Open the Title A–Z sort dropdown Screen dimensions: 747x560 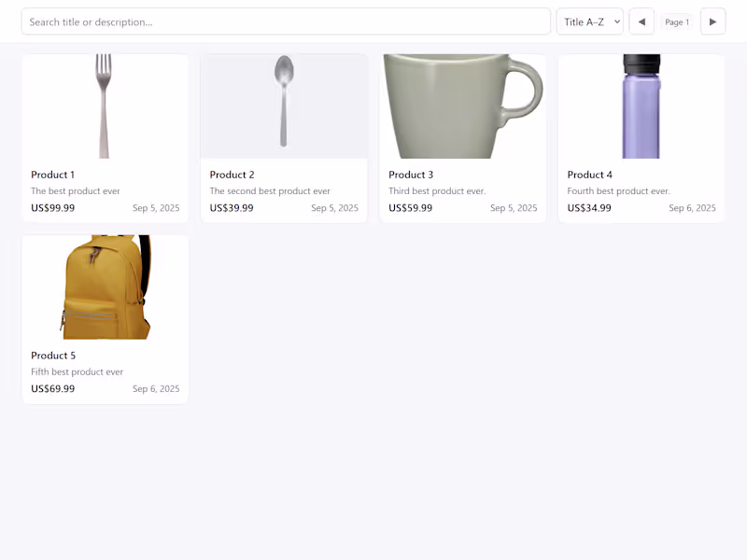tap(590, 21)
